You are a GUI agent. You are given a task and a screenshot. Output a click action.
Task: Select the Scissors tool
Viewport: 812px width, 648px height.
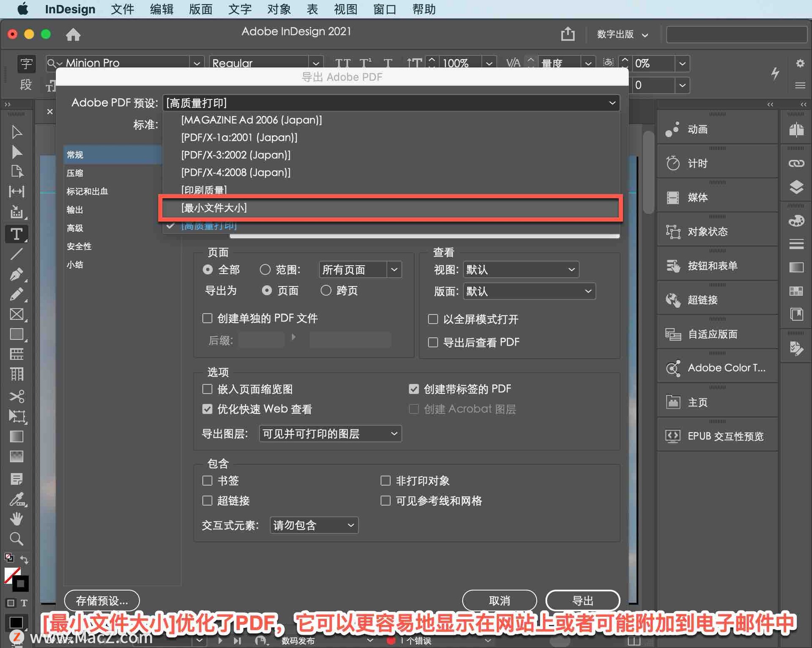16,396
